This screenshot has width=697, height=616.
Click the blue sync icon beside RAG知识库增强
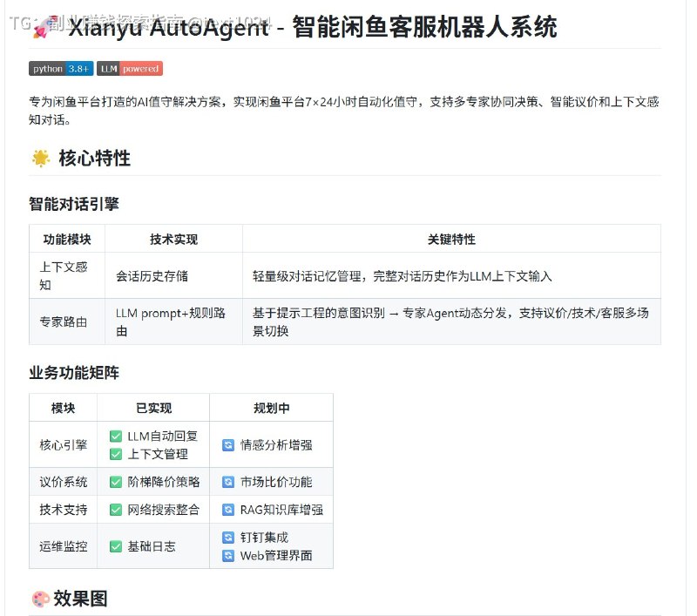tap(227, 508)
